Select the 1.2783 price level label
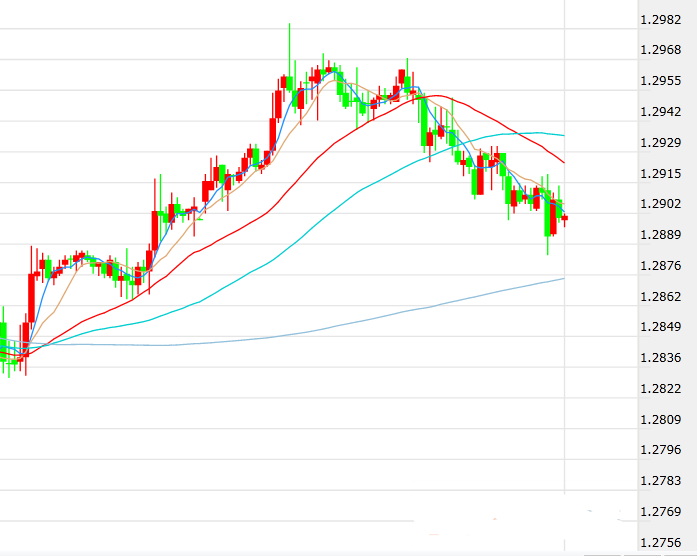 click(x=660, y=481)
